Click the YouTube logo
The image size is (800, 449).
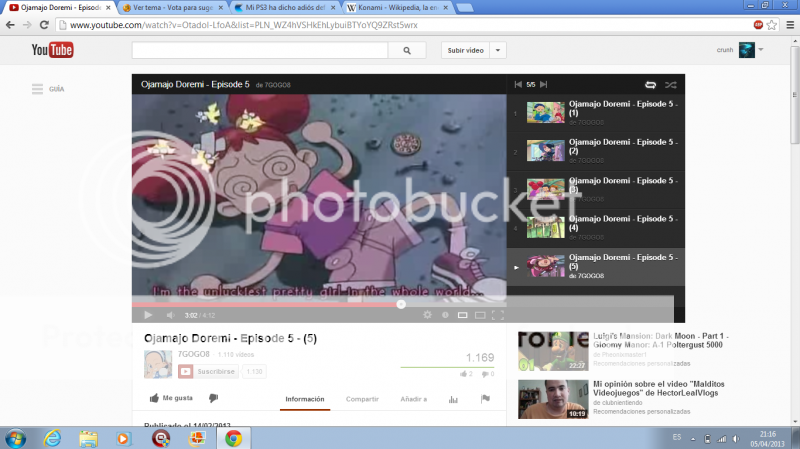point(53,49)
